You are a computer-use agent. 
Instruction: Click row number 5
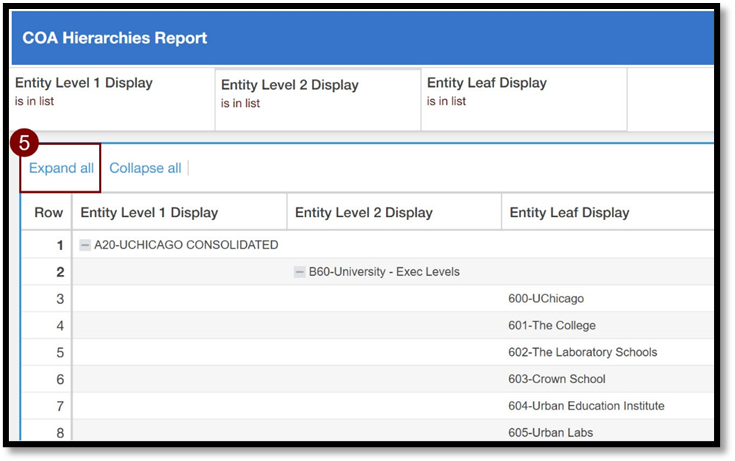pyautogui.click(x=60, y=352)
